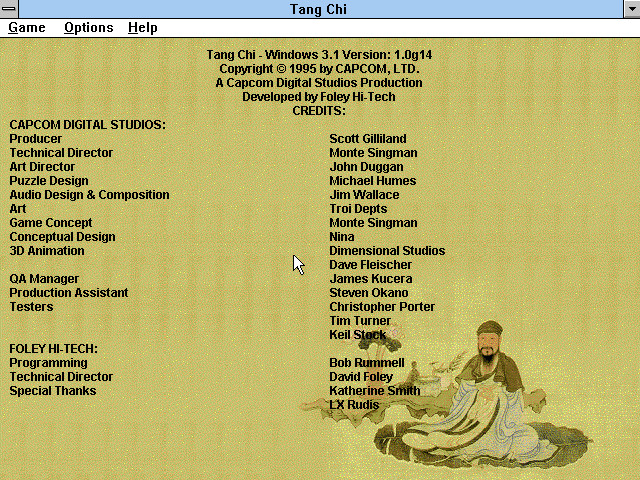640x480 pixels.
Task: Click the name 'Keil Stock'
Action: coord(358,335)
